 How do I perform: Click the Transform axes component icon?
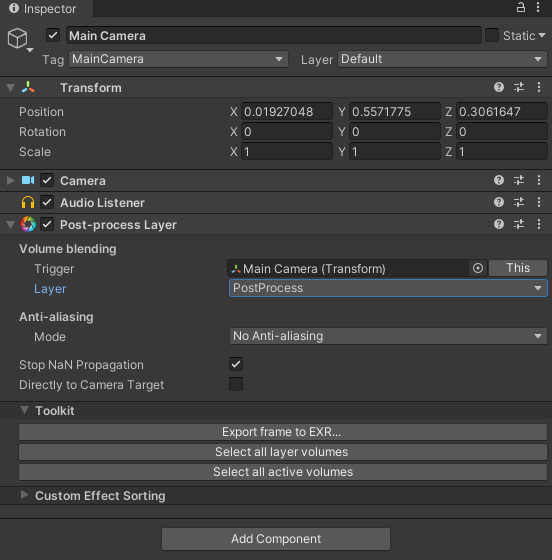(x=28, y=88)
